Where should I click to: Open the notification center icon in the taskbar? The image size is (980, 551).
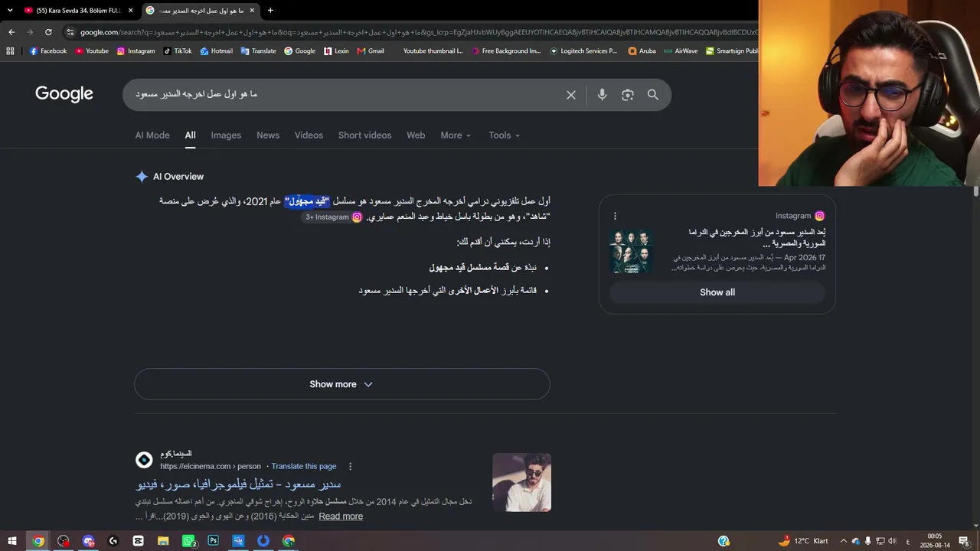pos(964,541)
